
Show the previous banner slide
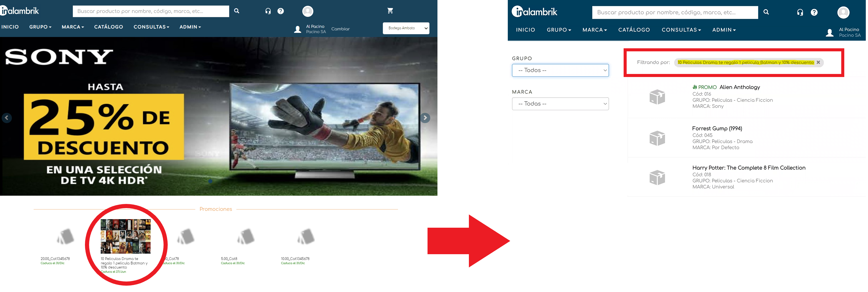[7, 118]
